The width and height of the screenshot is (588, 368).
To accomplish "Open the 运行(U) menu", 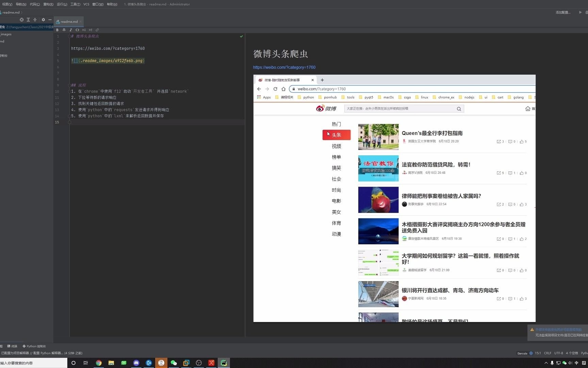I will (x=62, y=4).
